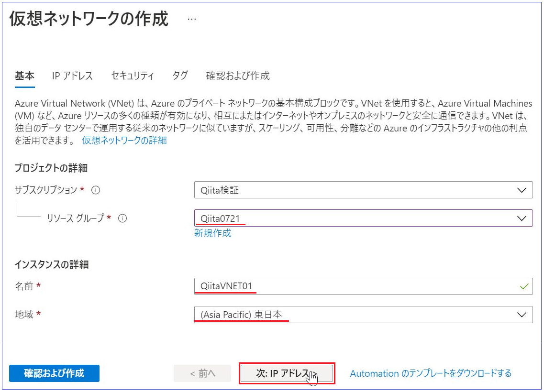544x392 pixels.
Task: Click the 新規作成 link under resource group
Action: pyautogui.click(x=212, y=233)
